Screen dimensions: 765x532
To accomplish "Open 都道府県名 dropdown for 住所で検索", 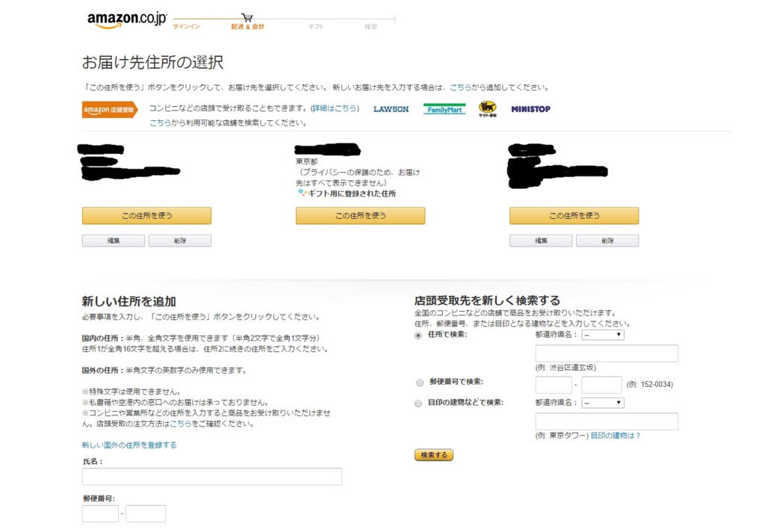I will (x=603, y=335).
